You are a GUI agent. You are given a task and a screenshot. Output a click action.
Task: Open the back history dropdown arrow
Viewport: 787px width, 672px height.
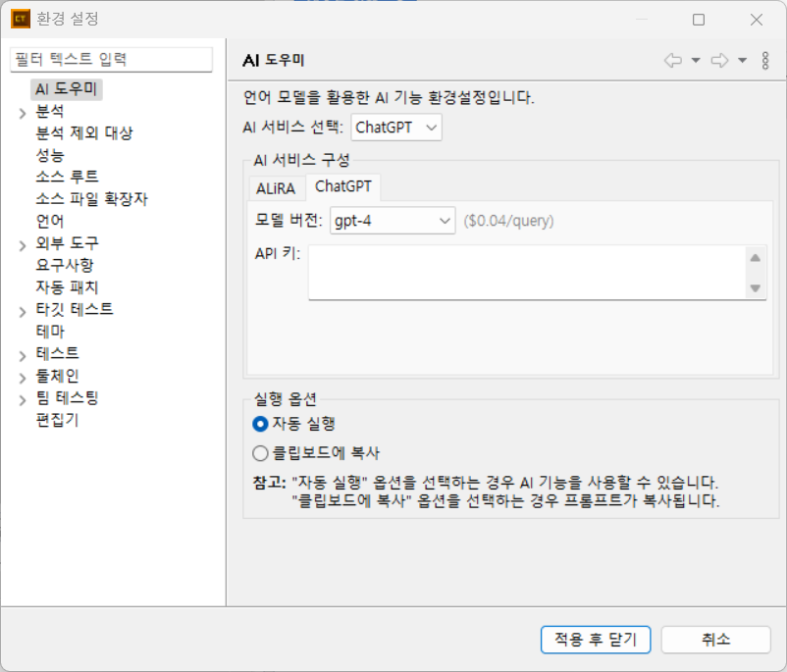coord(696,60)
